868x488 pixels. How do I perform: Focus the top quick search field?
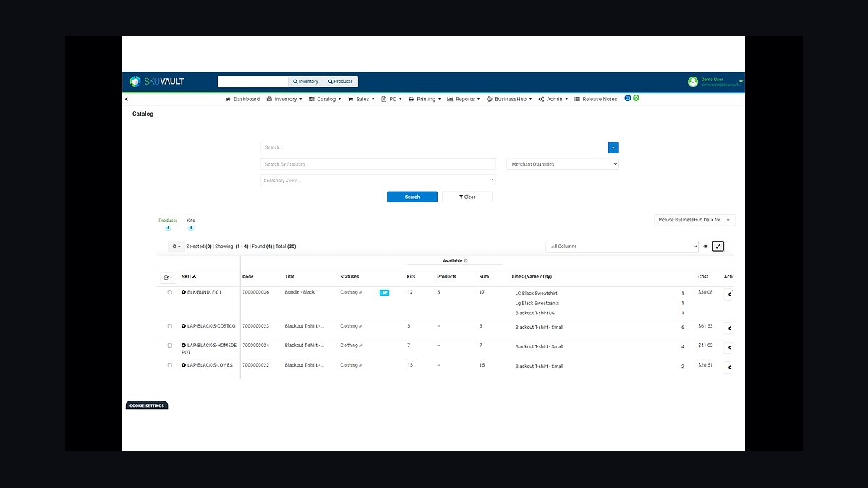[253, 82]
